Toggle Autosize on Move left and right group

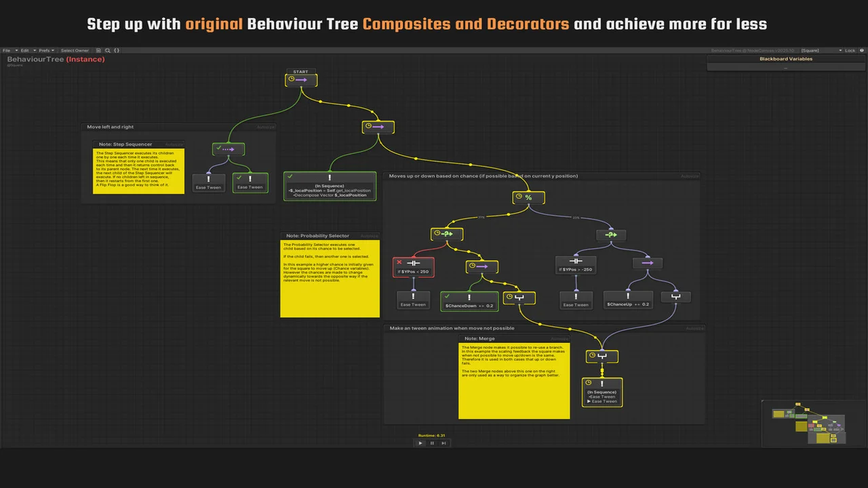266,127
